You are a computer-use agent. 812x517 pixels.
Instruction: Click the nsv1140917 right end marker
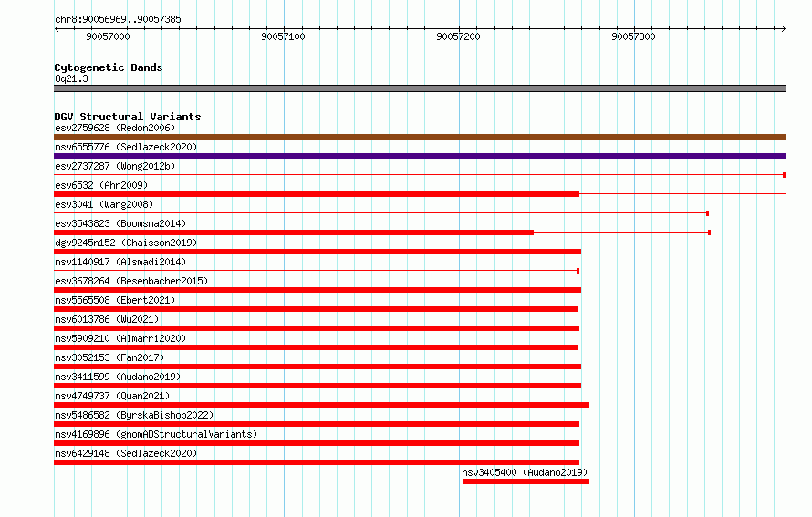578,271
